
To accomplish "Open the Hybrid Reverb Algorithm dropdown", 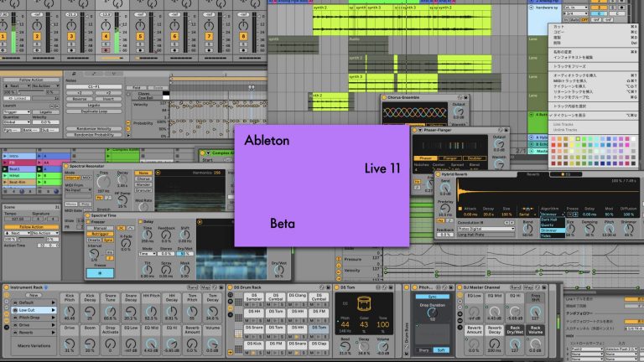I will (553, 215).
